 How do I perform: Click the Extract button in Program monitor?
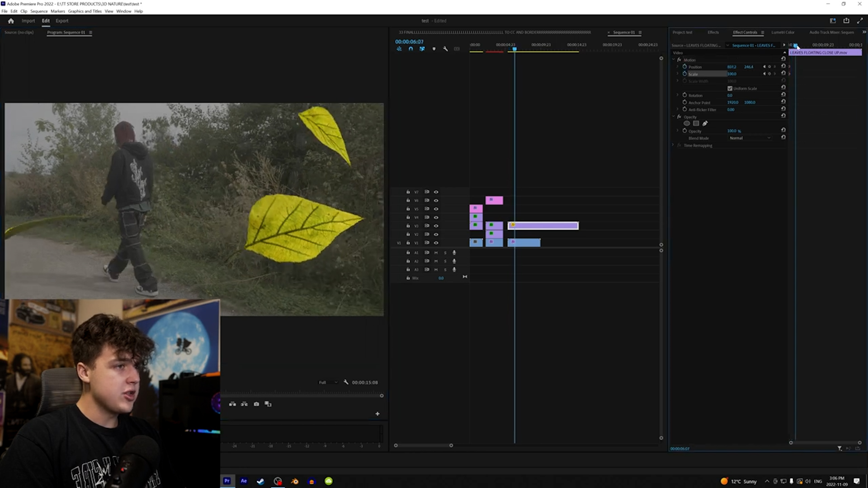pos(244,404)
